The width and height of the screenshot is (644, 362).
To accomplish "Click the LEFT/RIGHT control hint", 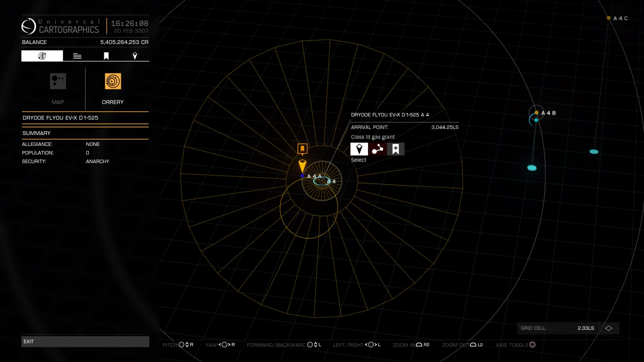I will [x=357, y=345].
